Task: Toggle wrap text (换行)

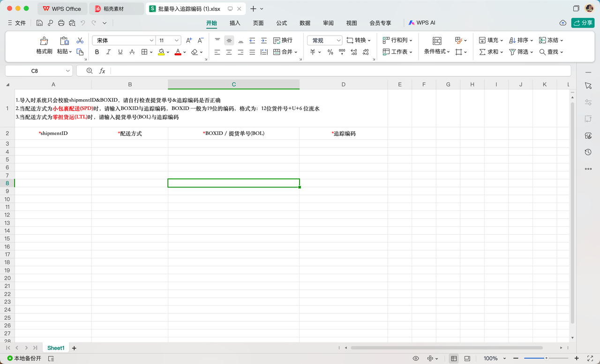Action: (x=283, y=41)
